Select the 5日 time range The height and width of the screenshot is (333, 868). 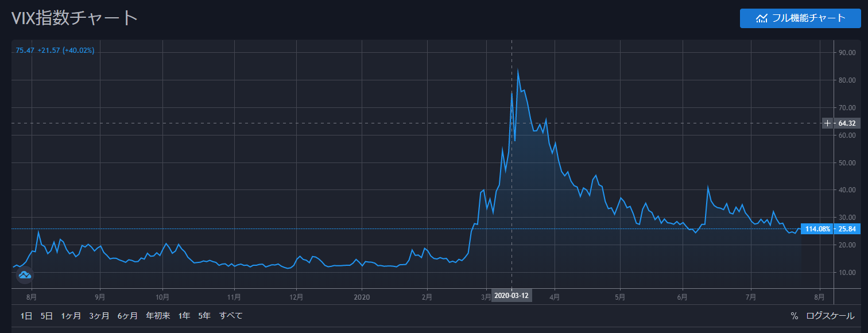[x=46, y=316]
